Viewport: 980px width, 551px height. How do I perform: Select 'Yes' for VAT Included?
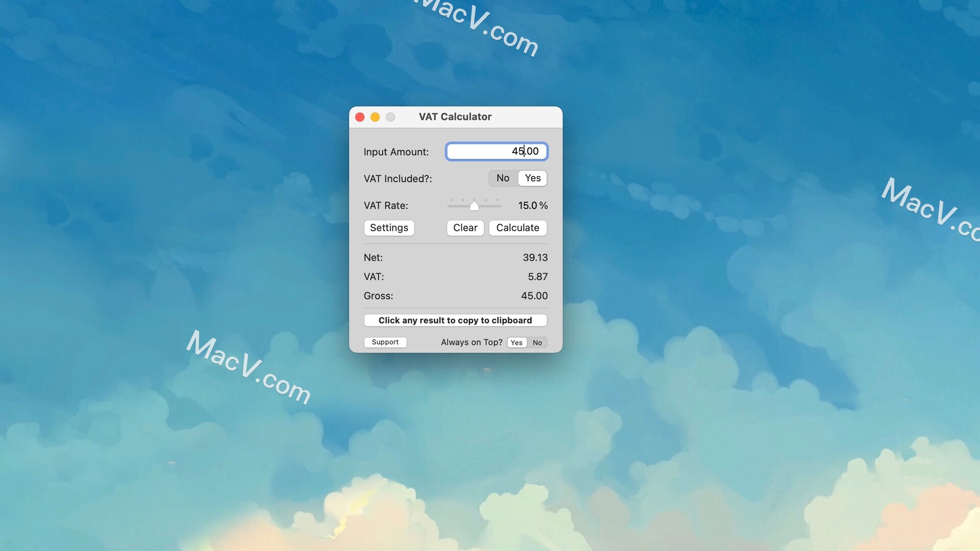(532, 178)
